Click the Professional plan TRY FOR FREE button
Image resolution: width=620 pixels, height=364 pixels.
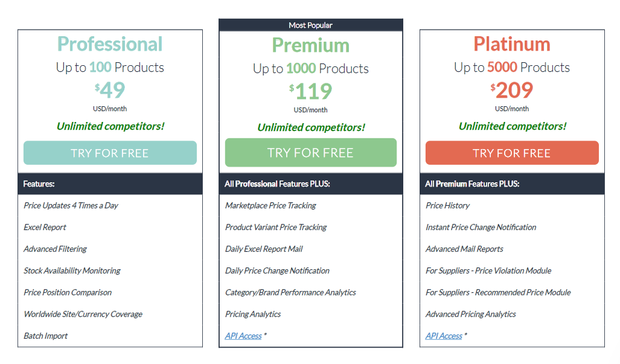coord(110,153)
